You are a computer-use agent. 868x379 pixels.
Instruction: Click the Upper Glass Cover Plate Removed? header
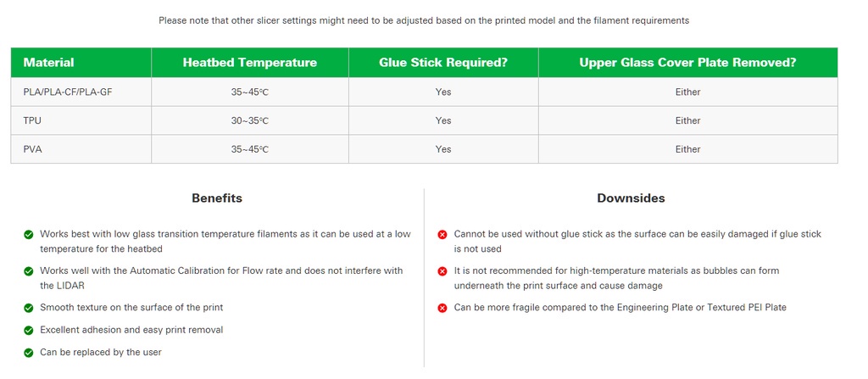(x=687, y=63)
